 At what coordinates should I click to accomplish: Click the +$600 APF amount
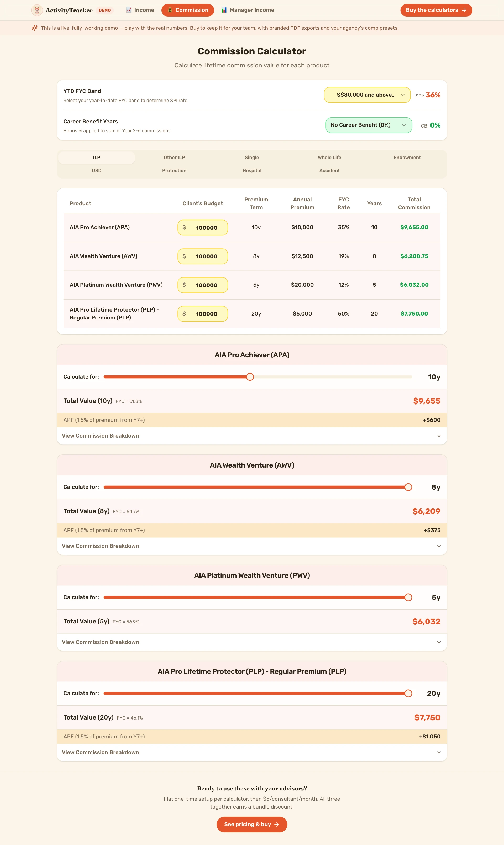click(x=432, y=420)
